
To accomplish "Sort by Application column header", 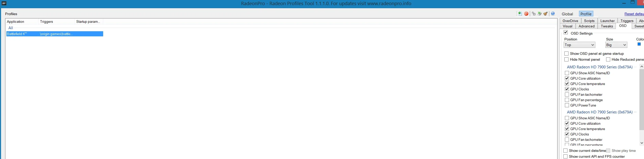I will (x=22, y=22).
